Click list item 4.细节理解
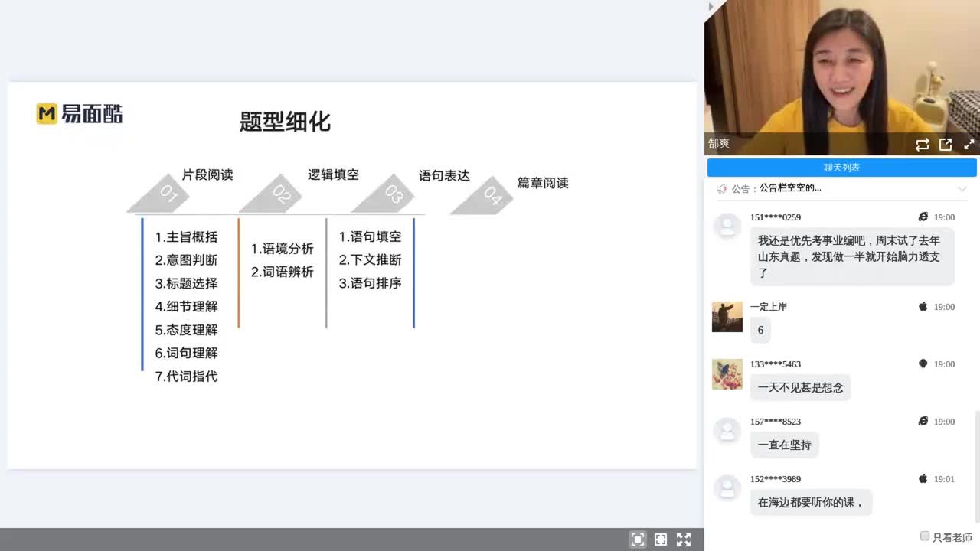Screen dimensions: 980x551 tap(186, 306)
